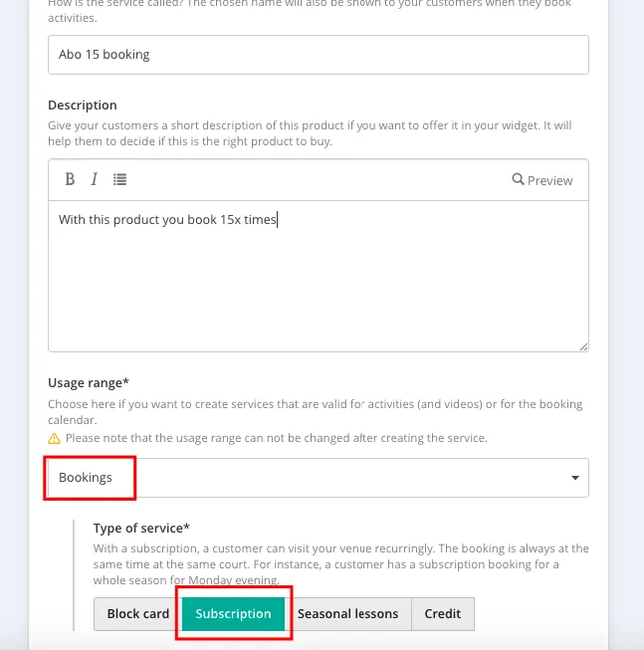The width and height of the screenshot is (644, 650).
Task: Choose the Seasonal lessons service type
Action: click(347, 614)
